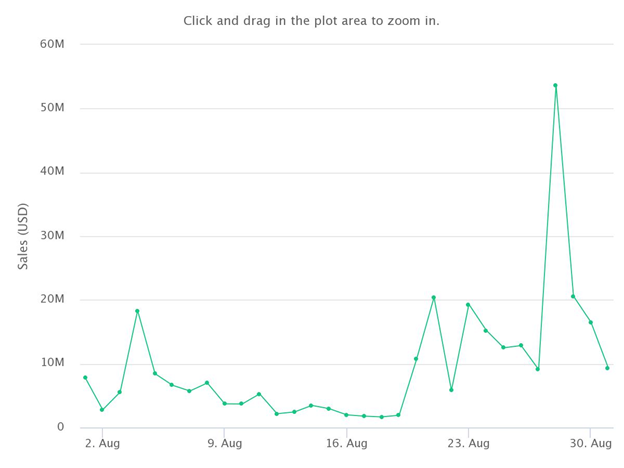Click the dip data point near 6M after the 20M peak
624x468 pixels.
pos(451,390)
